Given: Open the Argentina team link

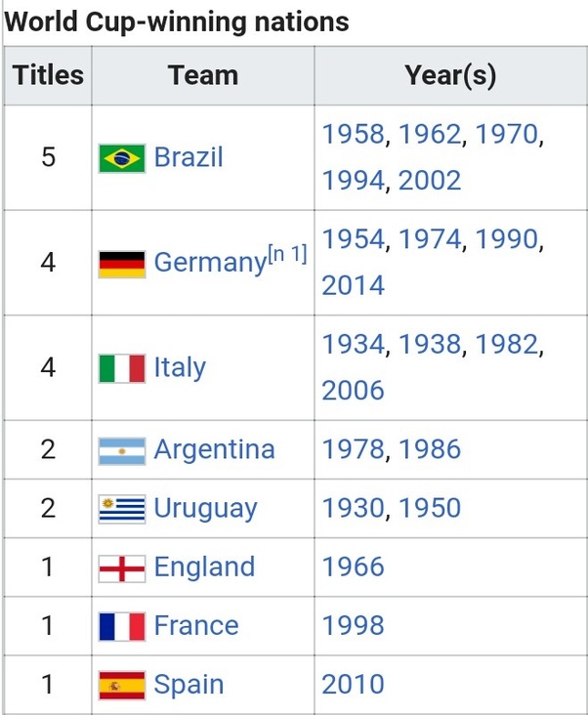Looking at the screenshot, I should pyautogui.click(x=215, y=450).
